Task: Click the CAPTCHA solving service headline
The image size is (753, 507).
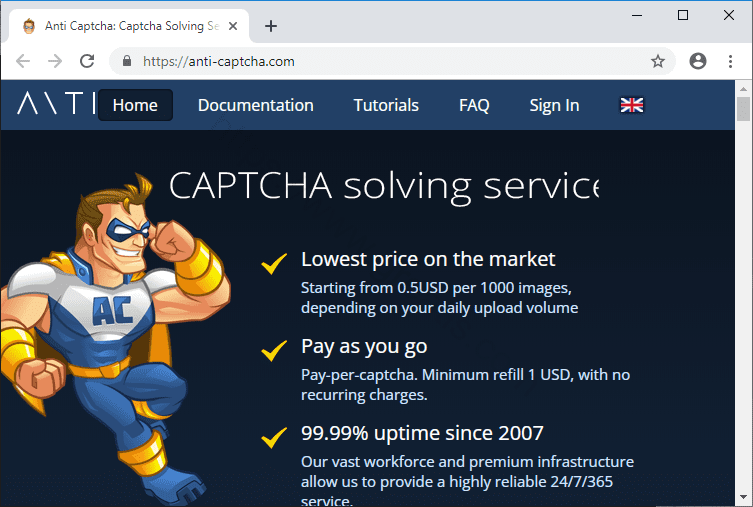Action: click(384, 186)
